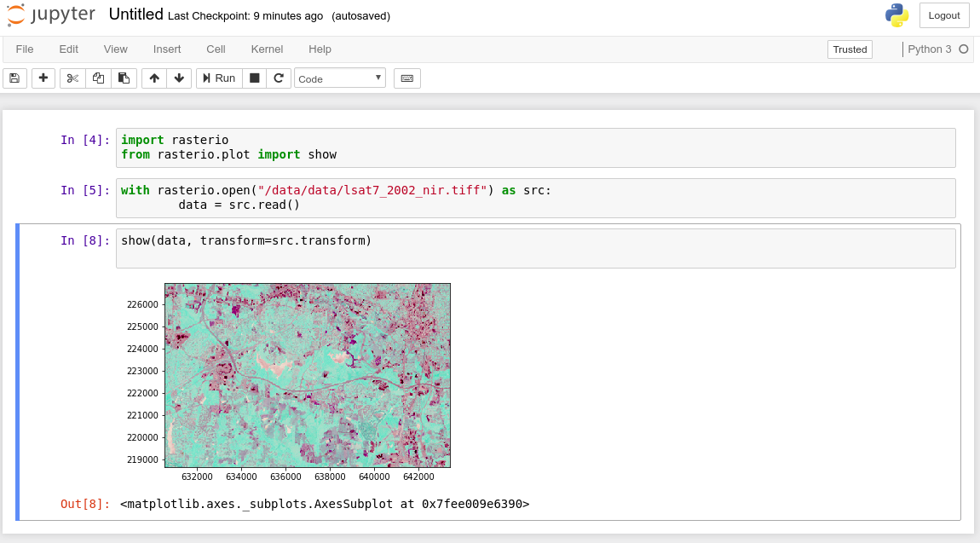Cut the selected cells
This screenshot has height=543, width=980.
tap(72, 78)
